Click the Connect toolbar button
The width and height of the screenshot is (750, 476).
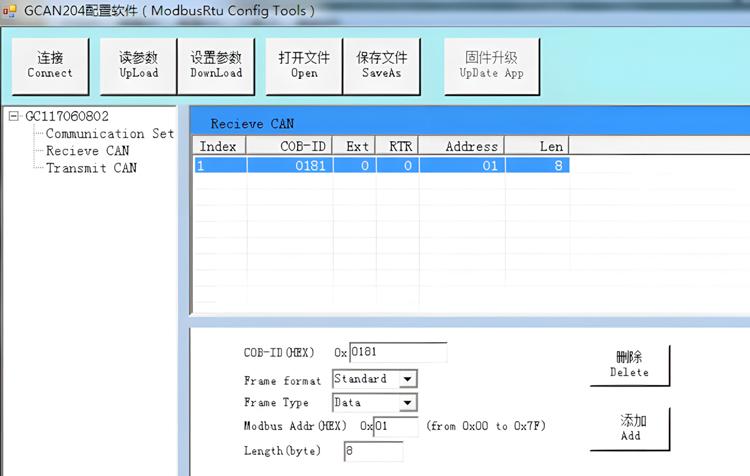tap(50, 66)
